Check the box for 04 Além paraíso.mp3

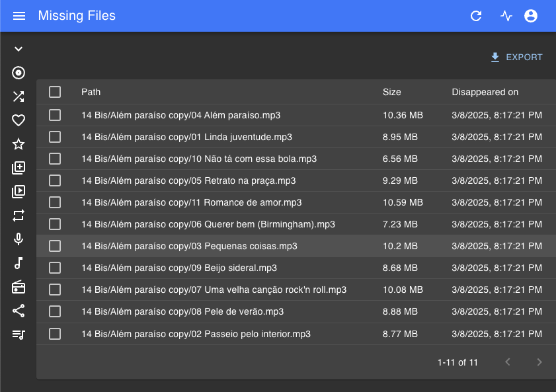coord(55,115)
